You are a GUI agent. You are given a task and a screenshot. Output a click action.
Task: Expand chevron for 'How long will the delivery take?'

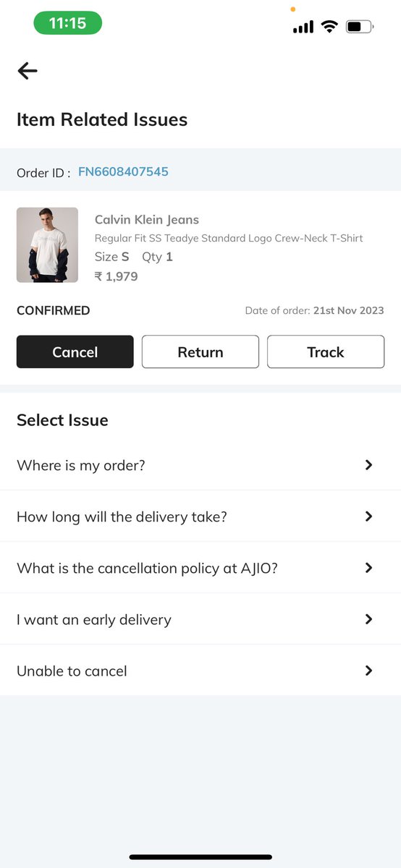coord(368,516)
